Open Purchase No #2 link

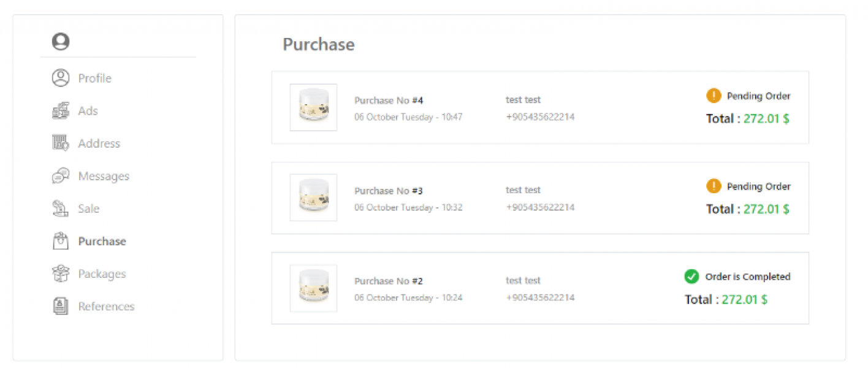click(x=389, y=281)
